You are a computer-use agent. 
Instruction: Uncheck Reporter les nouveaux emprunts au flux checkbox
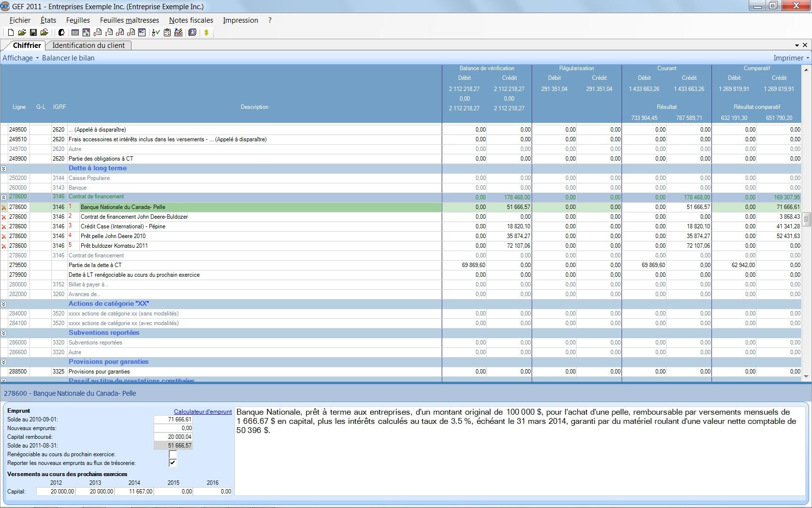[x=173, y=463]
